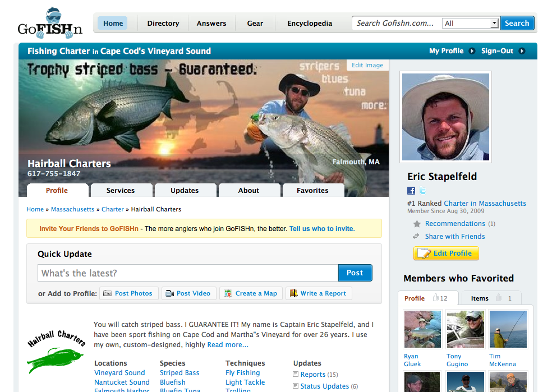Viewport: 543px width, 392px height.
Task: Open the Answers nav item
Action: (211, 23)
